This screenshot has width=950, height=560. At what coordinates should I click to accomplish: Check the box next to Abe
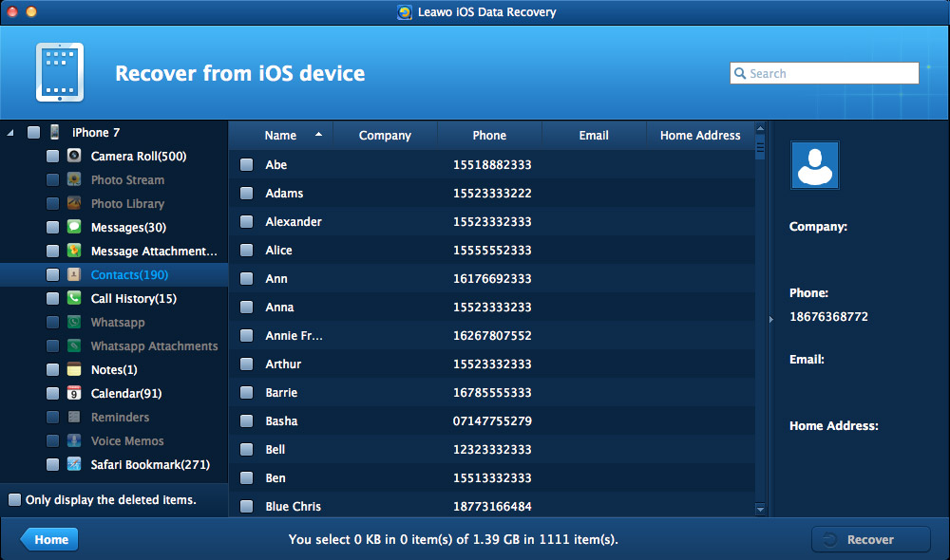coord(246,165)
